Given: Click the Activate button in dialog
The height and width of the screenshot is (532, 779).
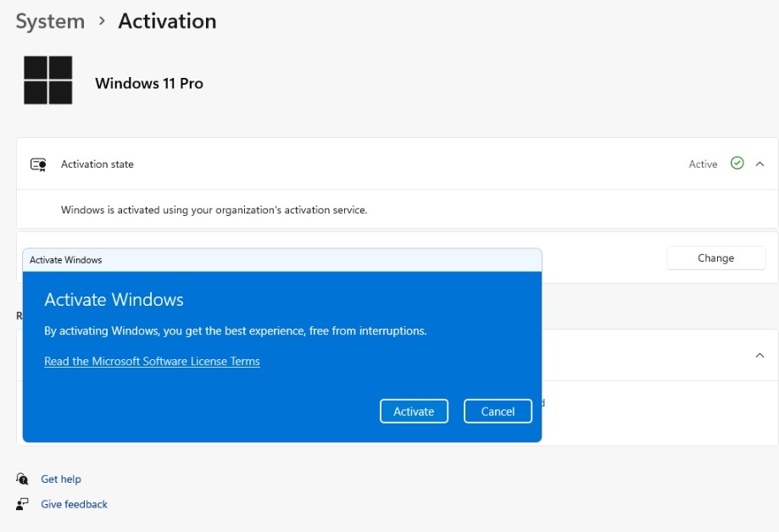Looking at the screenshot, I should [414, 412].
